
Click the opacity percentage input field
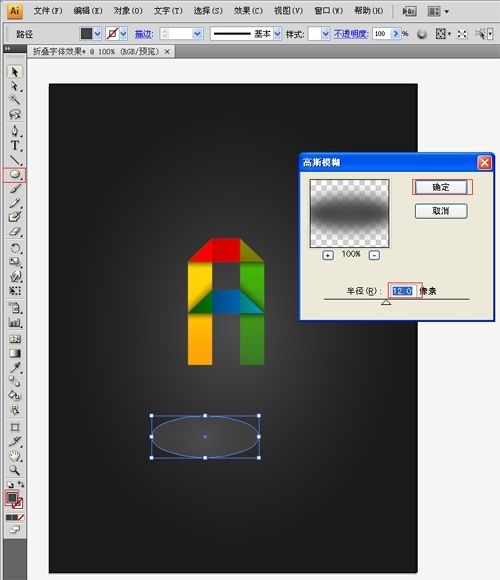pos(381,34)
